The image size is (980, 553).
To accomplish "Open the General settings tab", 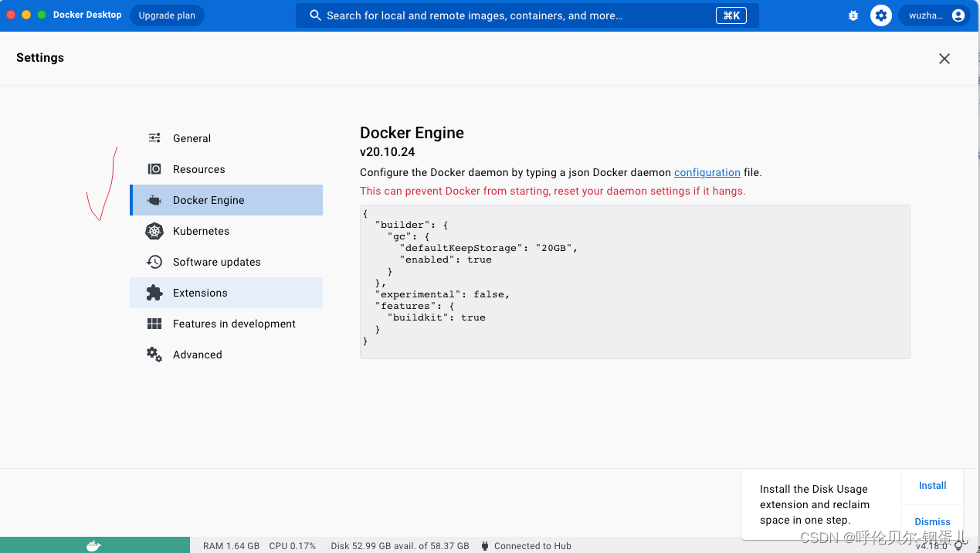I will click(x=226, y=138).
